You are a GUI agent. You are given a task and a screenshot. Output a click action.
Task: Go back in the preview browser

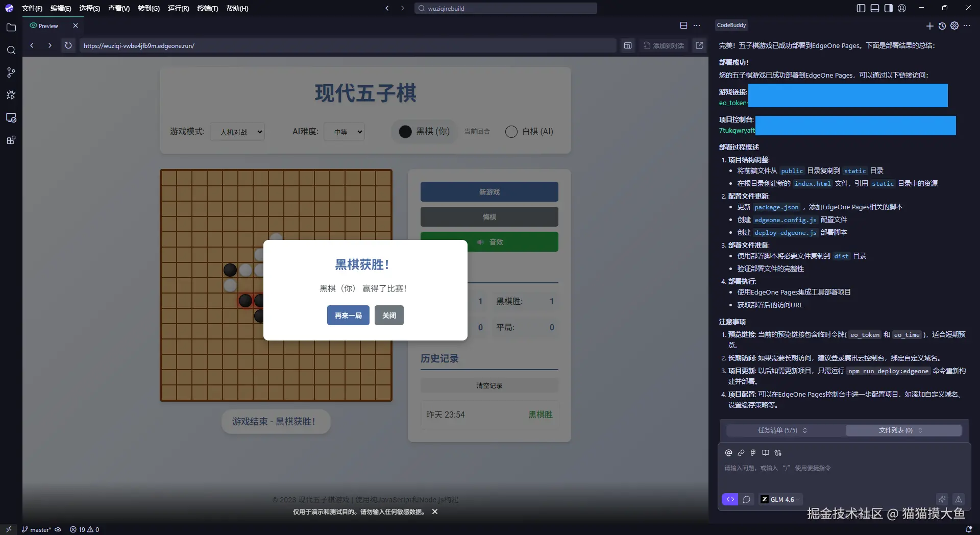(32, 45)
